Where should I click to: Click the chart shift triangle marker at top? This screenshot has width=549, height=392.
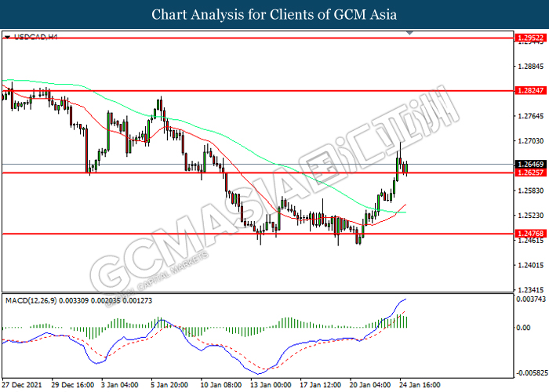click(409, 33)
